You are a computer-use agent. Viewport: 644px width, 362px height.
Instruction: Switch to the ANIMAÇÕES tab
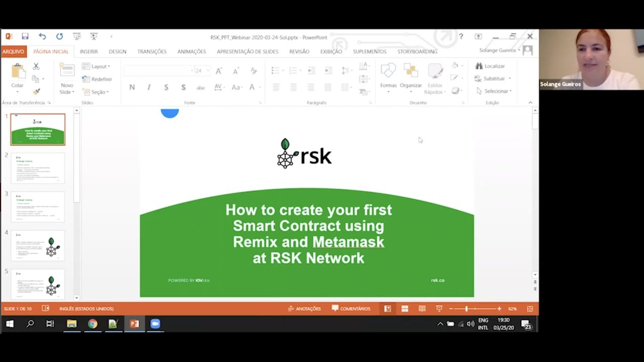click(192, 51)
